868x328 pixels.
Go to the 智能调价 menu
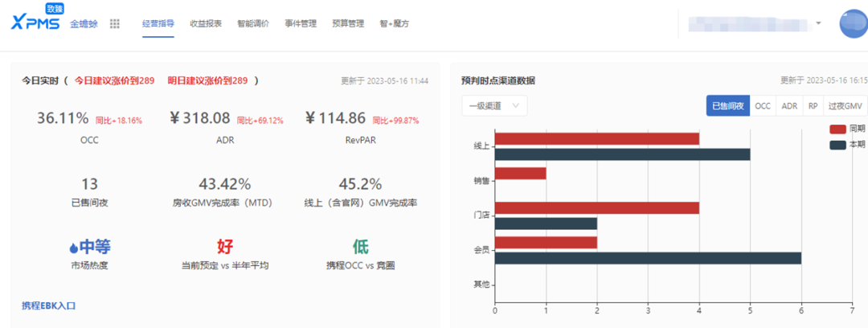click(x=253, y=24)
